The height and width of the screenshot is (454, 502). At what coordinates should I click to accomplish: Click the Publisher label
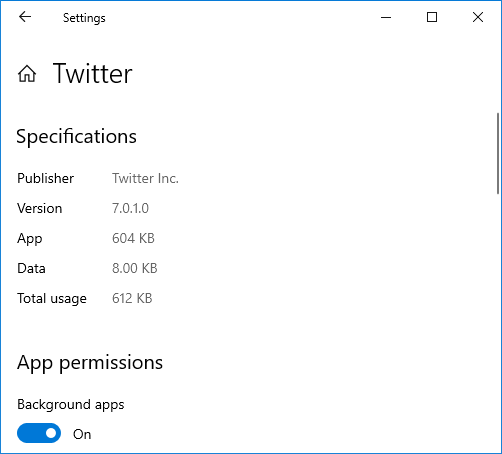coord(46,178)
